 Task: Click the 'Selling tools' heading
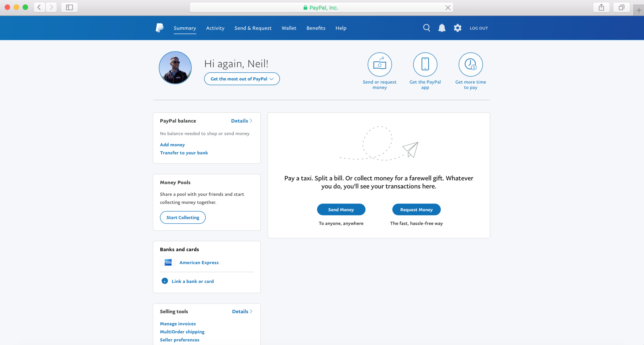(174, 311)
